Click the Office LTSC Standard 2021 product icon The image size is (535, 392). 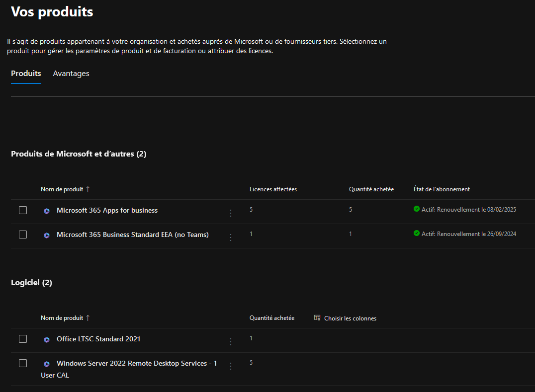[47, 339]
